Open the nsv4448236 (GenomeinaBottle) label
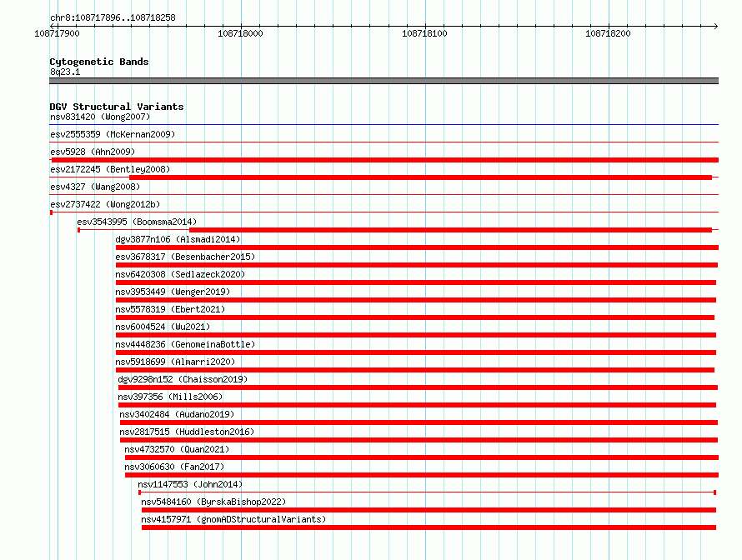Image resolution: width=742 pixels, height=560 pixels. [185, 344]
